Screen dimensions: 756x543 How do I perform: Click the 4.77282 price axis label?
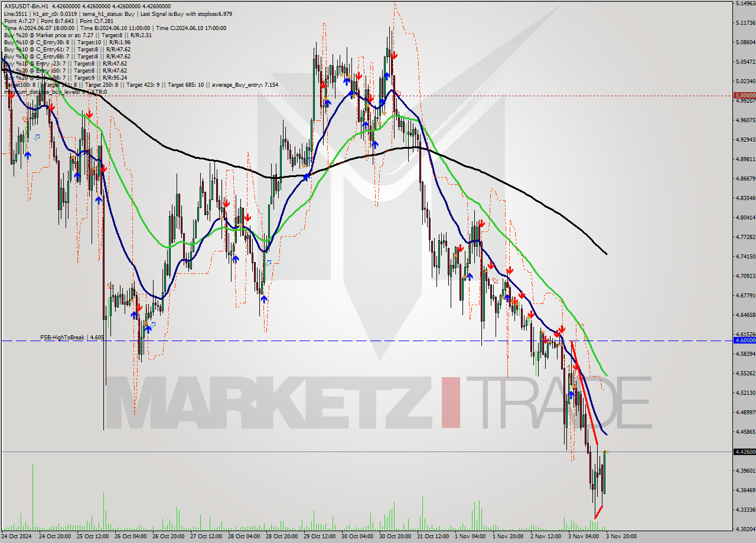pyautogui.click(x=745, y=237)
